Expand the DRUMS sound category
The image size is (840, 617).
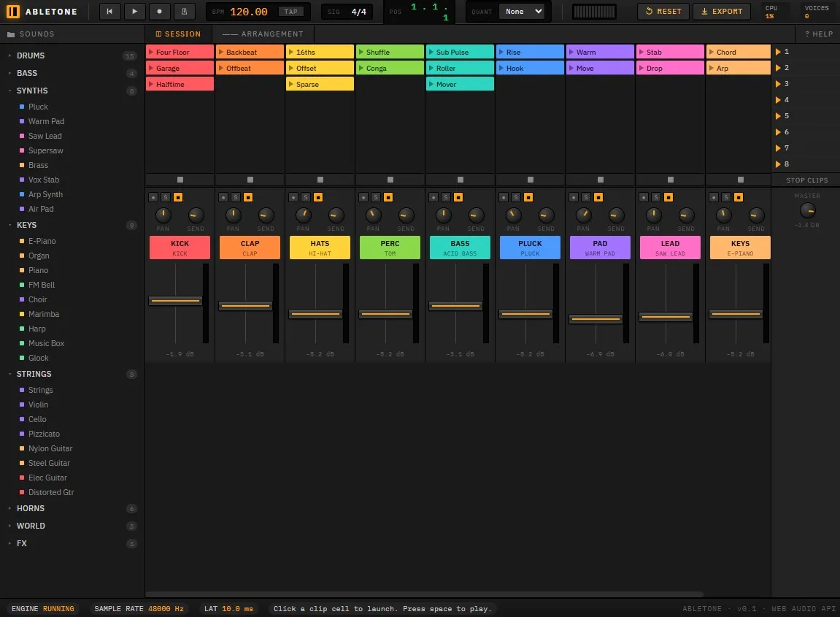72,55
